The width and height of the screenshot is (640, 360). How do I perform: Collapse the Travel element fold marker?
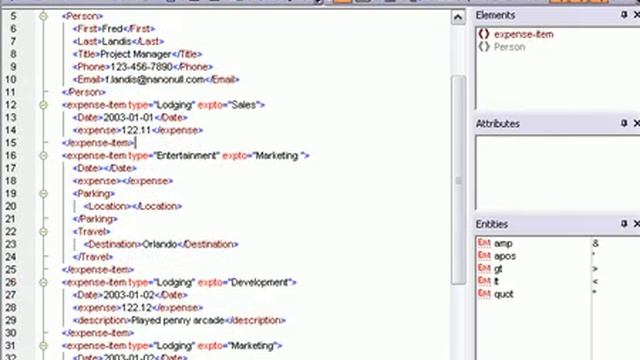coord(43,231)
